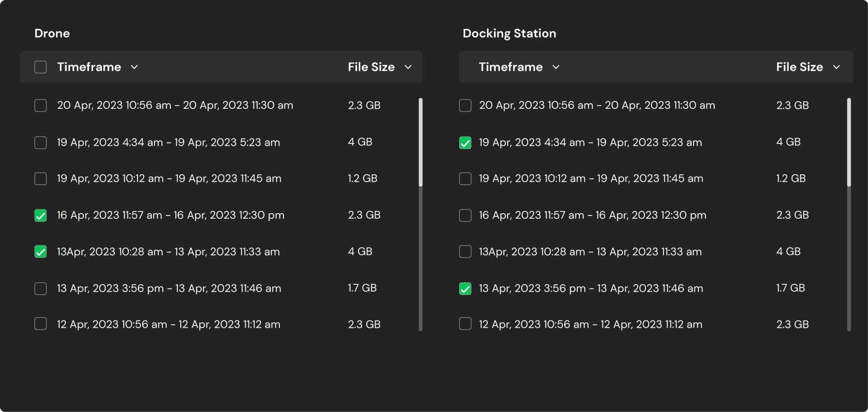
Task: Click Docking Station File Size column header
Action: [x=800, y=67]
